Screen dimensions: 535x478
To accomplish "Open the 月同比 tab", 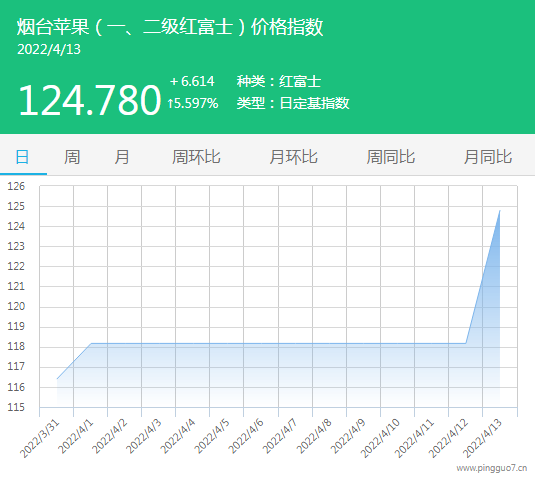I will (488, 157).
